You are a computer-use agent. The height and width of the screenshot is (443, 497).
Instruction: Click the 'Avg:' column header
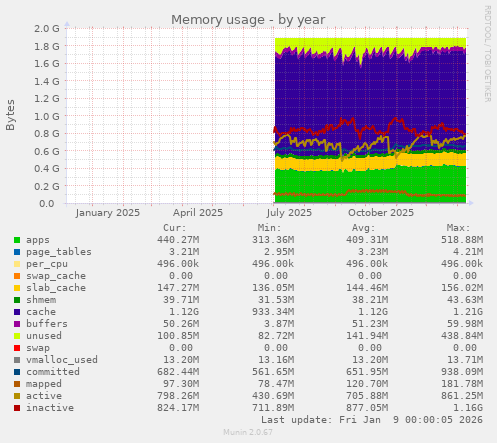pyautogui.click(x=364, y=228)
